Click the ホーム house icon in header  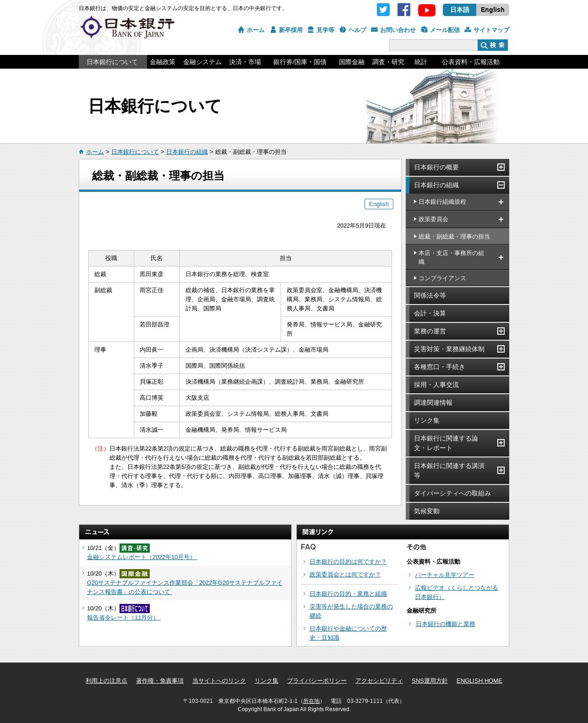[241, 30]
